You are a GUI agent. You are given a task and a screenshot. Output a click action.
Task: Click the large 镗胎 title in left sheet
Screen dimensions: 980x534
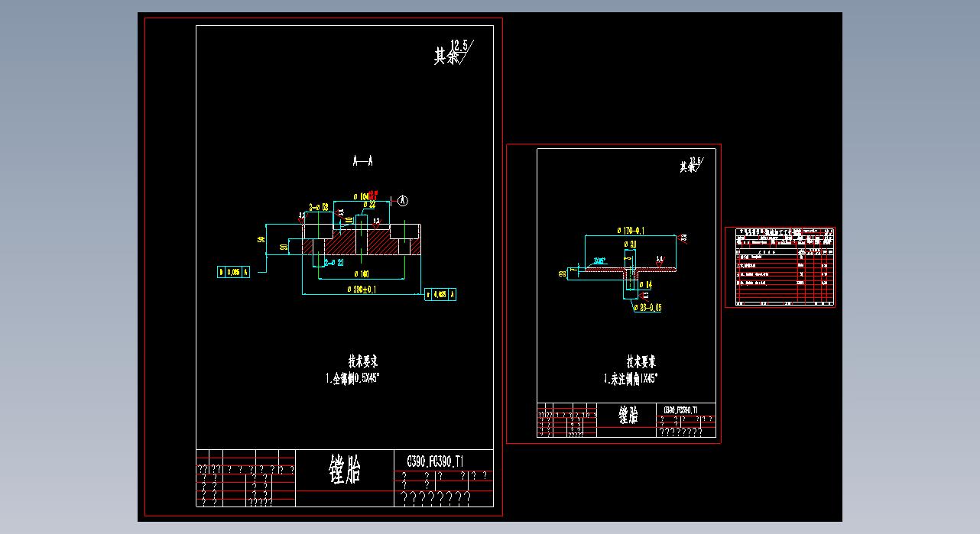point(345,469)
